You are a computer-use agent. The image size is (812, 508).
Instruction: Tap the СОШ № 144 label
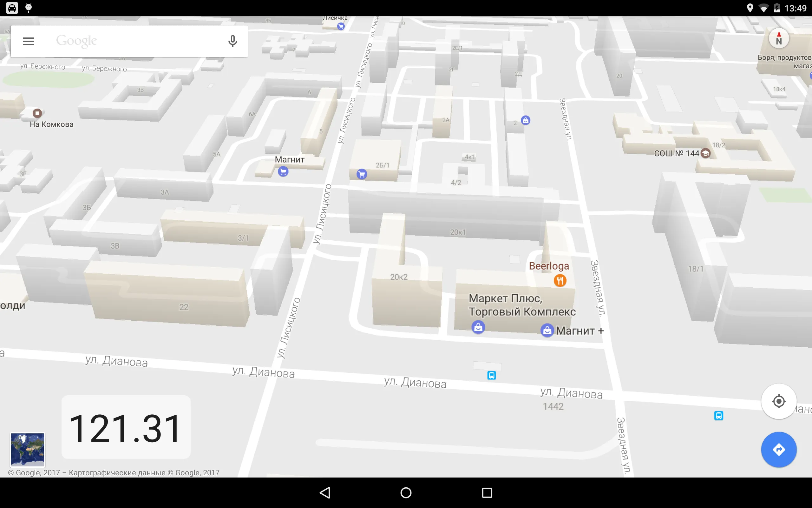click(677, 154)
